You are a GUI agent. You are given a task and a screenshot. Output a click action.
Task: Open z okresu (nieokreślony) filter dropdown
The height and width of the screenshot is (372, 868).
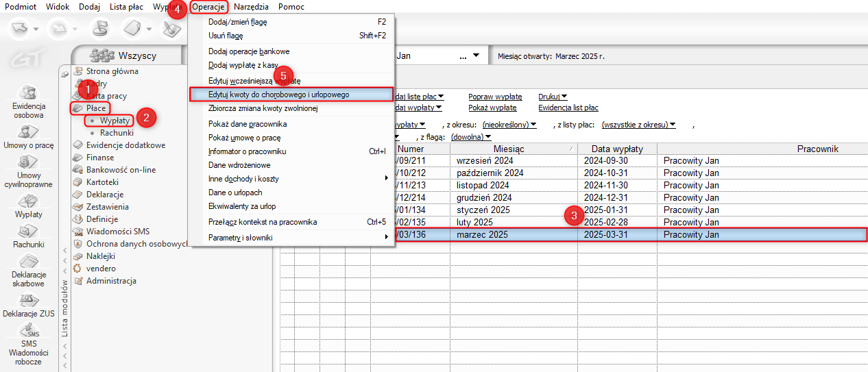click(x=509, y=125)
